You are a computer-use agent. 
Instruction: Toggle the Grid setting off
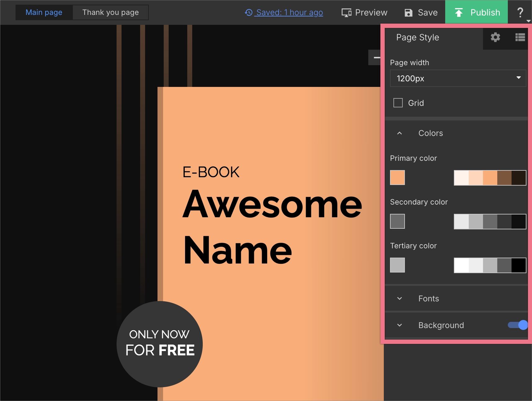tap(398, 103)
